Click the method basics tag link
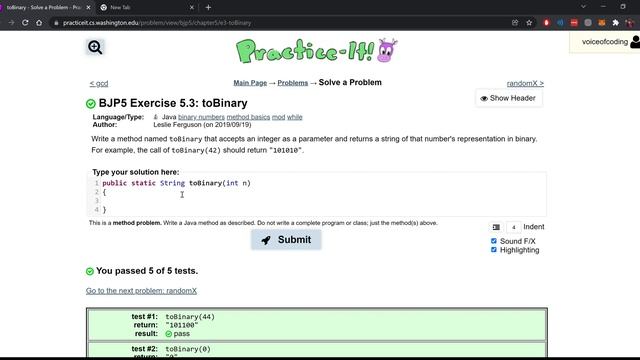 [x=248, y=117]
